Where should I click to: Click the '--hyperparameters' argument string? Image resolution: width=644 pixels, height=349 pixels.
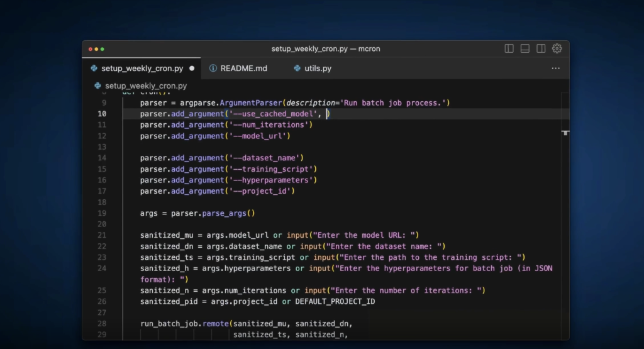[x=271, y=180]
